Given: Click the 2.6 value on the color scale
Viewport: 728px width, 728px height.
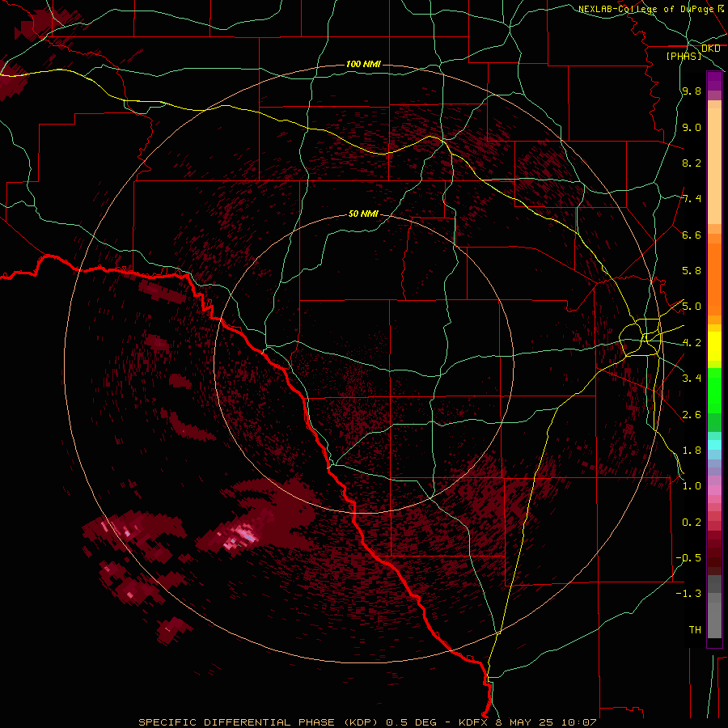Looking at the screenshot, I should [x=692, y=415].
